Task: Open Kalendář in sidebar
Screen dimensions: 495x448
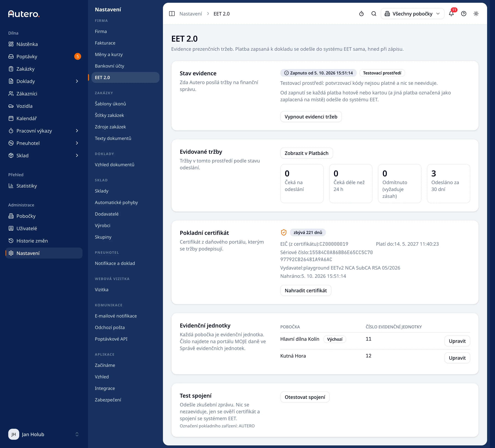Action: pos(44,118)
